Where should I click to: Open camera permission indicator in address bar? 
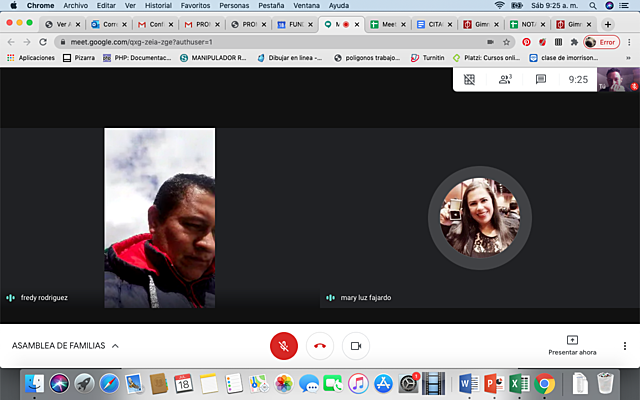click(x=490, y=42)
